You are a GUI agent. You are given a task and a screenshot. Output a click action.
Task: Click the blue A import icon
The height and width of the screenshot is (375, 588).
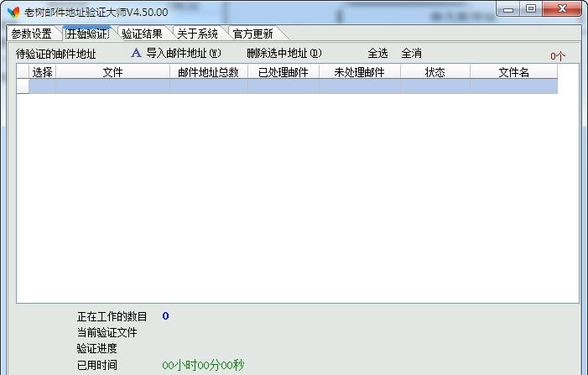(136, 53)
